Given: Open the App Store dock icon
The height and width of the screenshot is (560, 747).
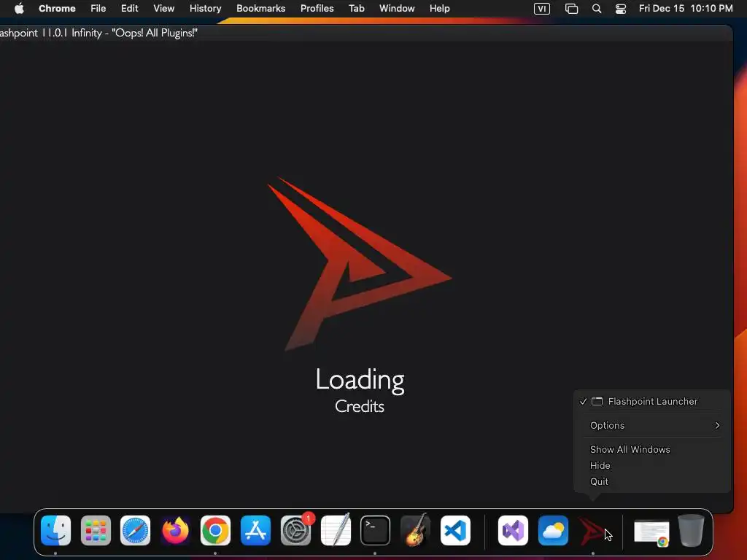Looking at the screenshot, I should point(255,531).
